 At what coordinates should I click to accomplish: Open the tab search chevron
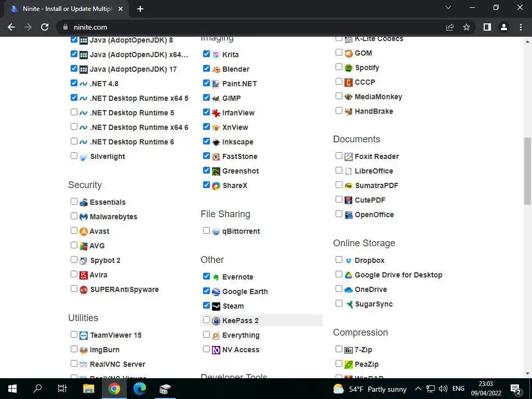pyautogui.click(x=448, y=7)
